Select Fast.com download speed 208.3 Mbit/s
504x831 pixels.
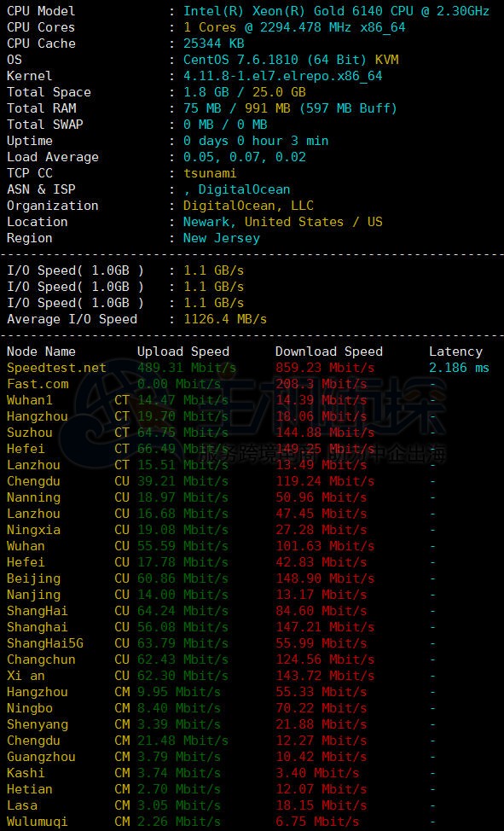tap(322, 384)
